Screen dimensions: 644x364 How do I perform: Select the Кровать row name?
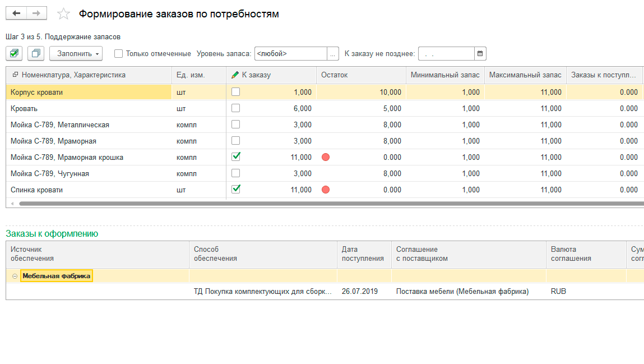pyautogui.click(x=24, y=108)
